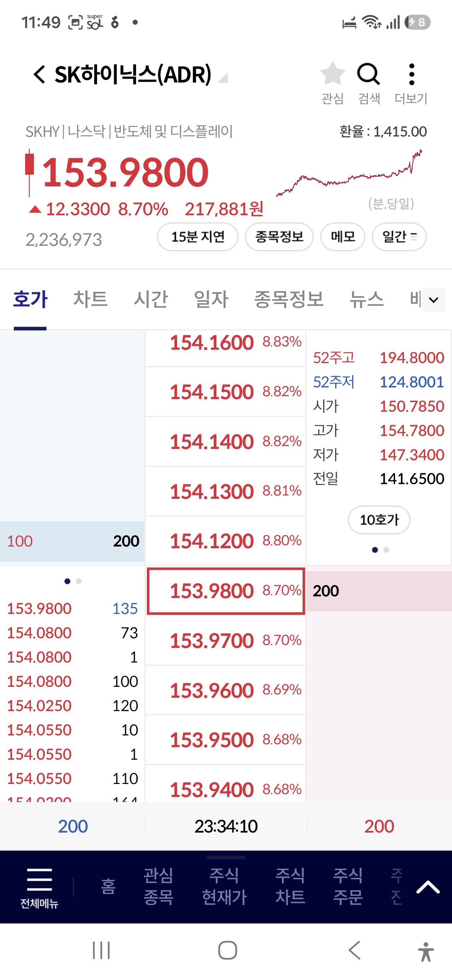The image size is (452, 980).
Task: Open stock name selector triangle
Action: tap(223, 78)
